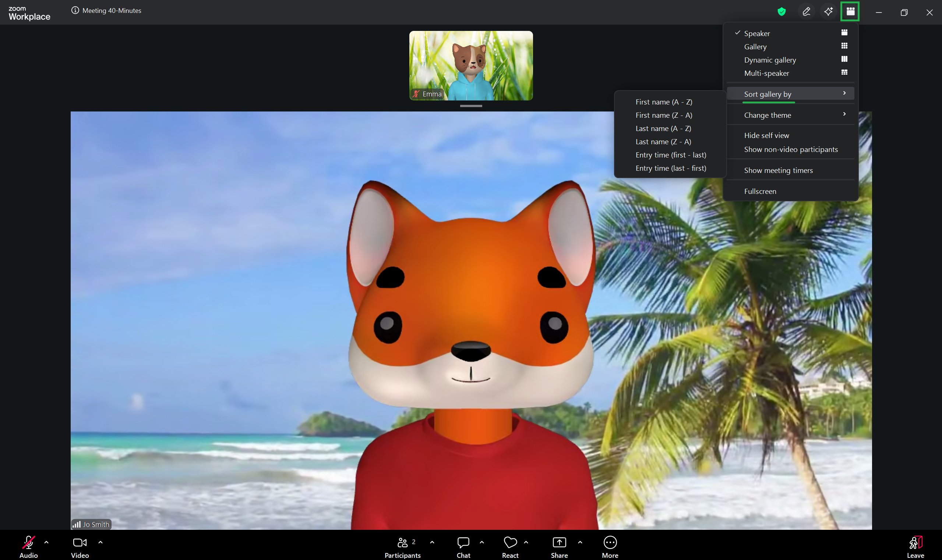Sort gallery by Last name (Z - A)
Image resolution: width=942 pixels, height=560 pixels.
pyautogui.click(x=670, y=141)
